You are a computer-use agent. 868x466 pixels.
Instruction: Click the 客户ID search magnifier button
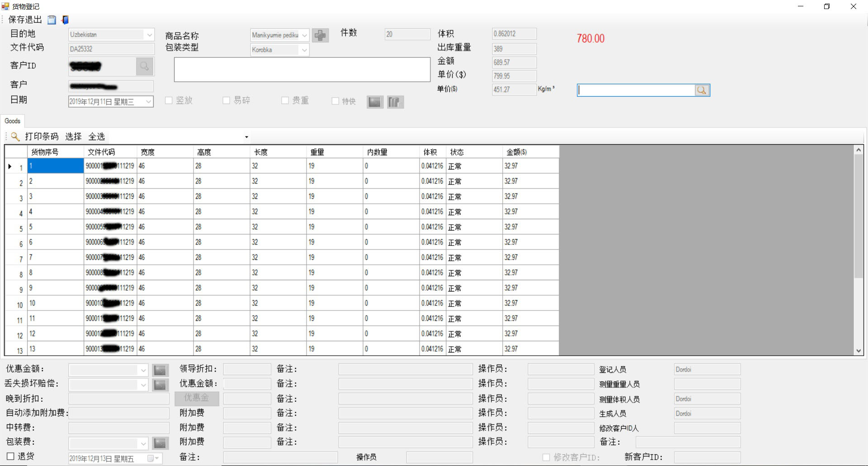(145, 66)
